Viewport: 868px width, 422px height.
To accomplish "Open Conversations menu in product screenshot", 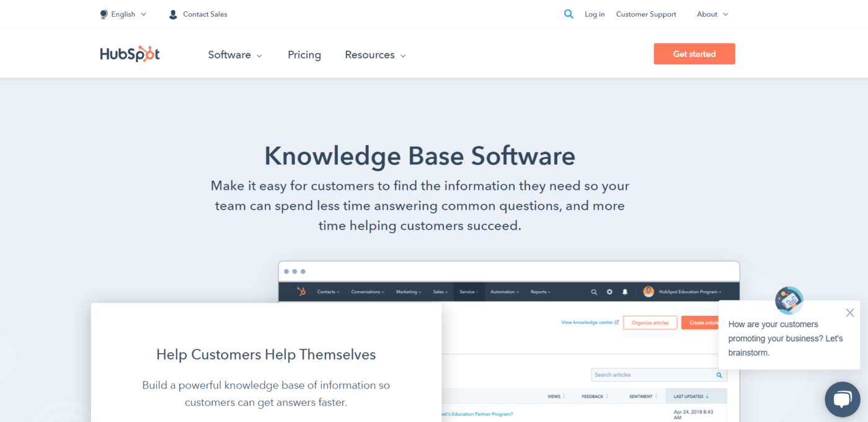I will point(368,292).
